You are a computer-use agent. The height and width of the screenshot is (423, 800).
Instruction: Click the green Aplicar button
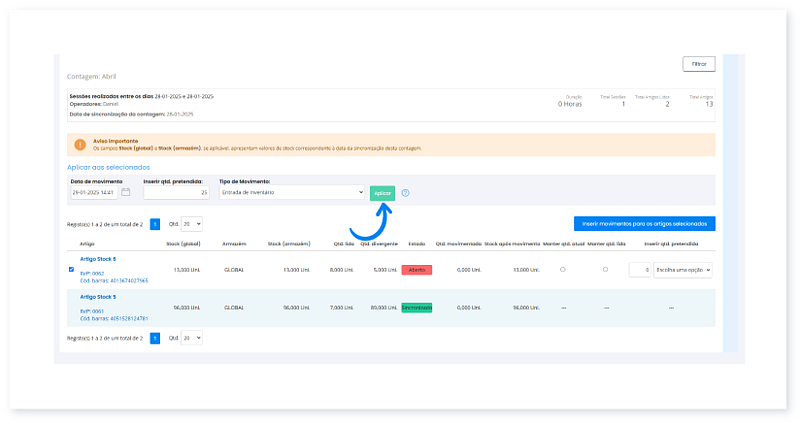point(382,193)
